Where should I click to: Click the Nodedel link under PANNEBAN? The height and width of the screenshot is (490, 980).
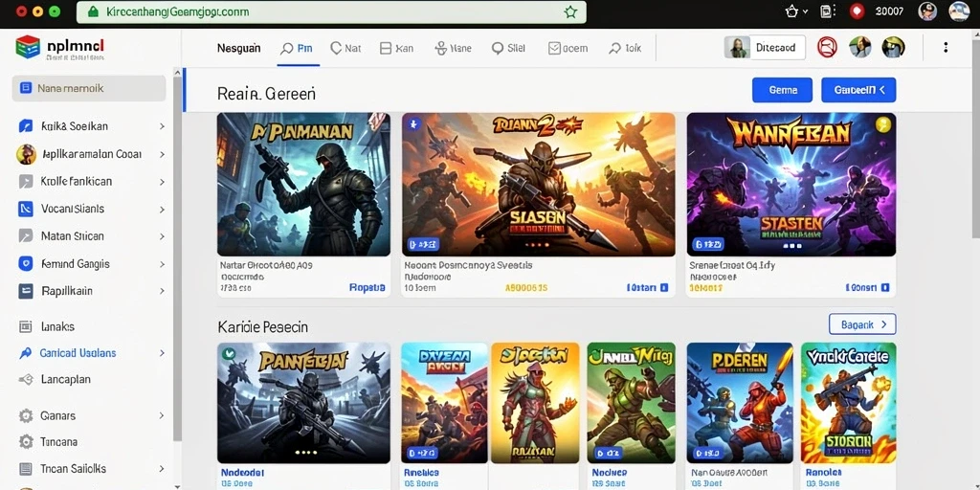tap(242, 473)
